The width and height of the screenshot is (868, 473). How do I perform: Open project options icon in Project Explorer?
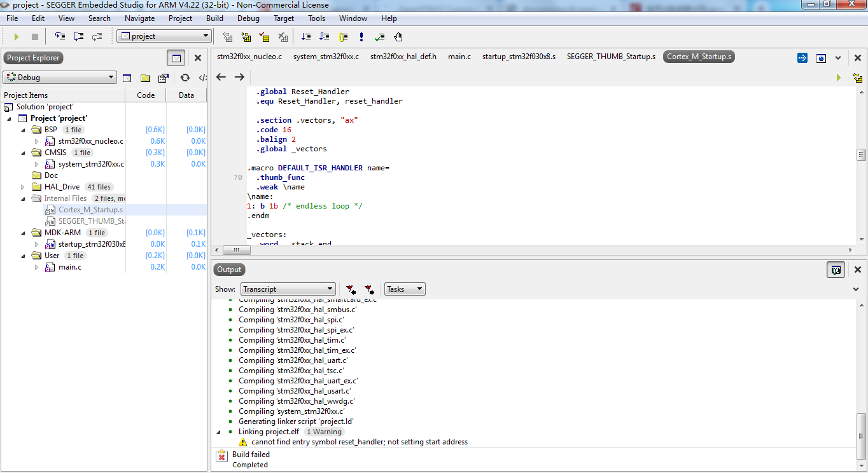tap(164, 78)
